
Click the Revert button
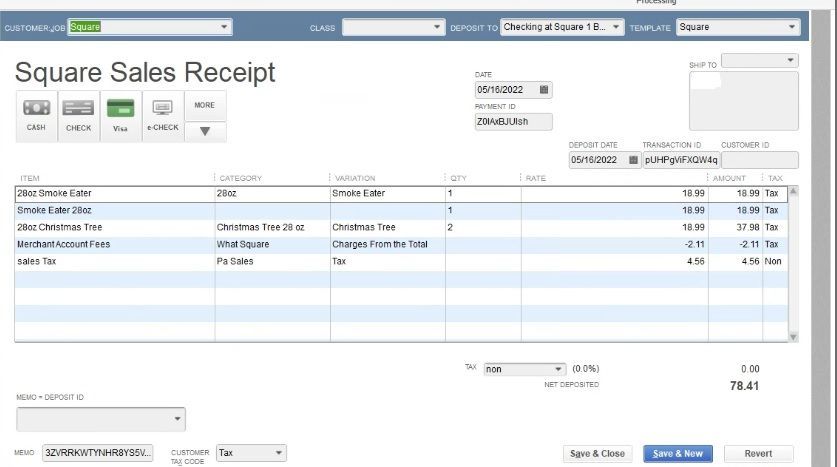pyautogui.click(x=758, y=454)
